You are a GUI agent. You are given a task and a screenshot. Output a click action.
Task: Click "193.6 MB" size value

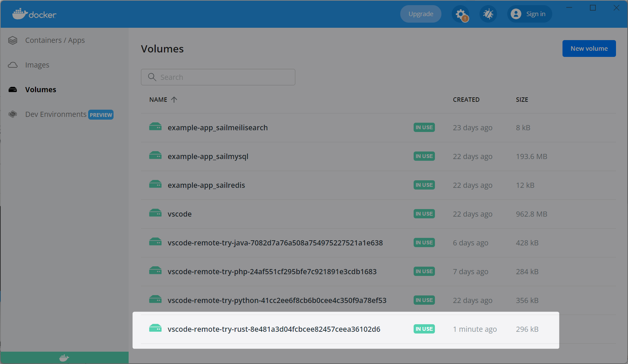(532, 157)
